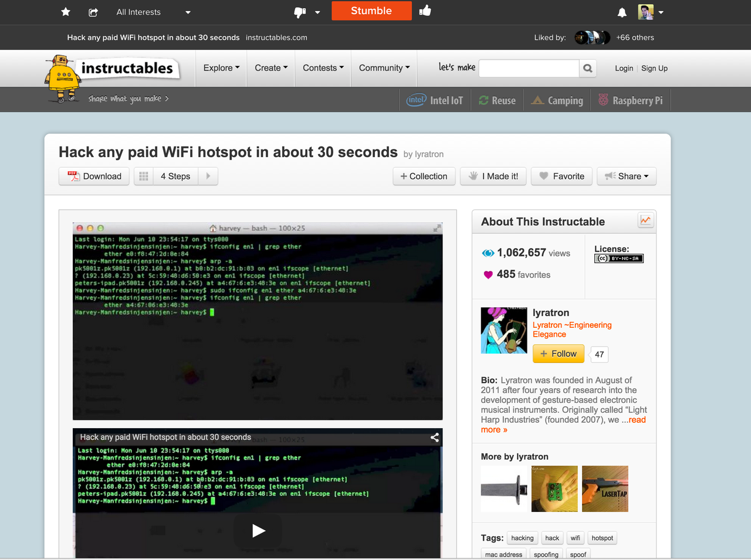The width and height of the screenshot is (751, 560).
Task: Follow lyratron
Action: pos(559,354)
